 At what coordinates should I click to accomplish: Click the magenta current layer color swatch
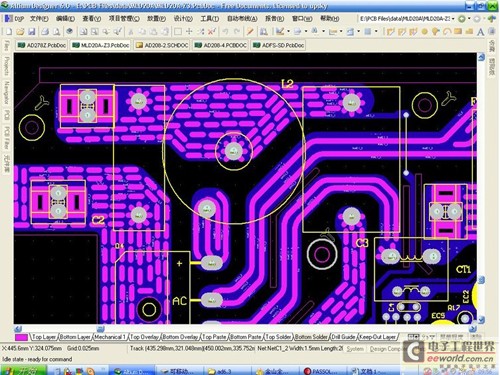point(22,337)
